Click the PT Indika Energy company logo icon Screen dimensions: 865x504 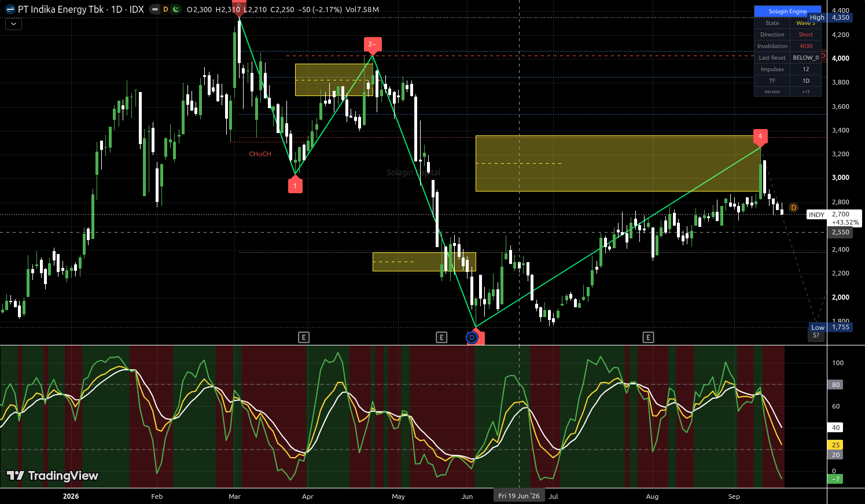pyautogui.click(x=10, y=9)
